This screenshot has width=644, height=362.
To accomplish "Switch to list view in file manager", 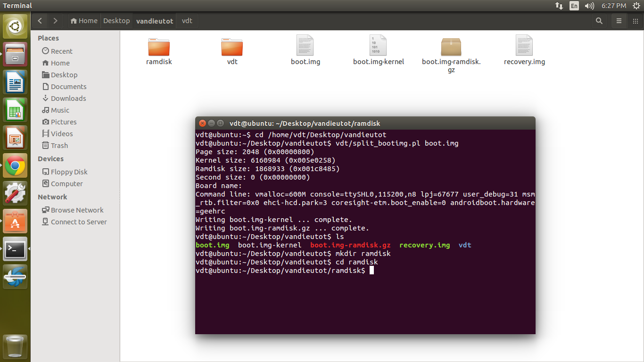I will click(x=619, y=21).
